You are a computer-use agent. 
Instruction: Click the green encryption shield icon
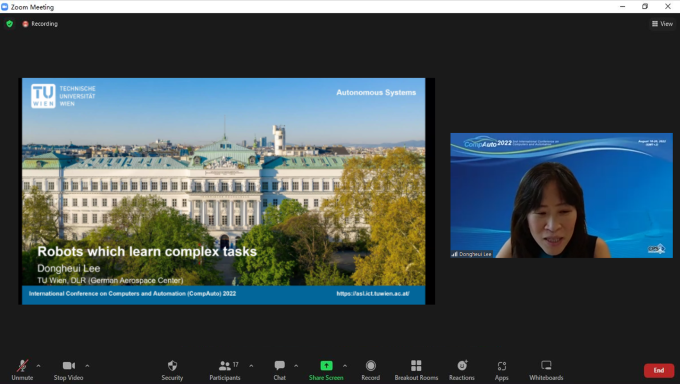click(10, 24)
